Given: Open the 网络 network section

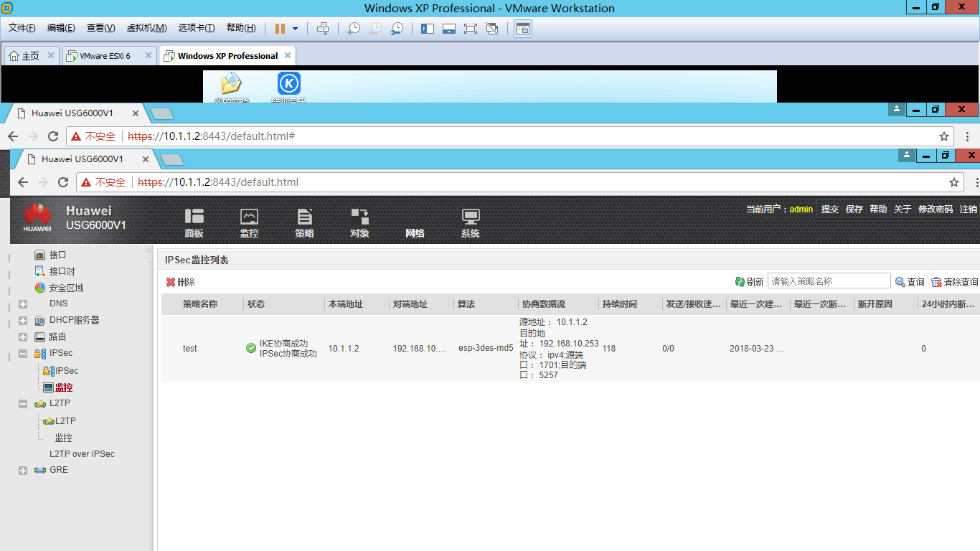Looking at the screenshot, I should 415,232.
